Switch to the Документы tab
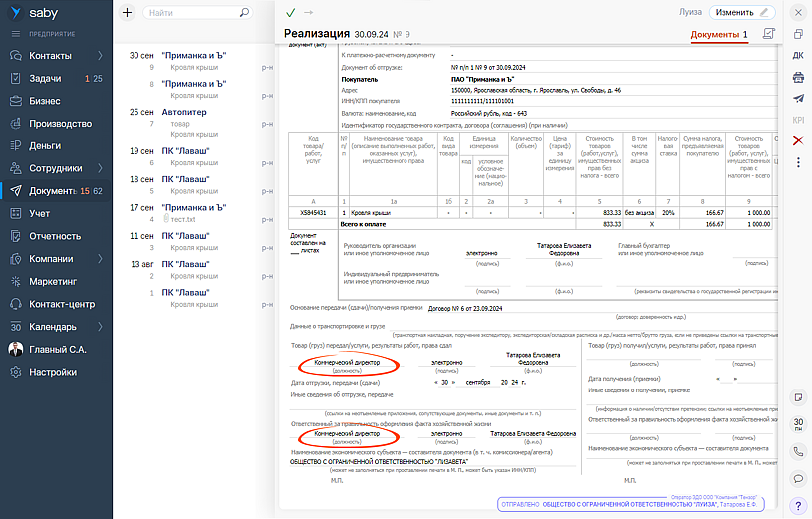 [x=719, y=35]
